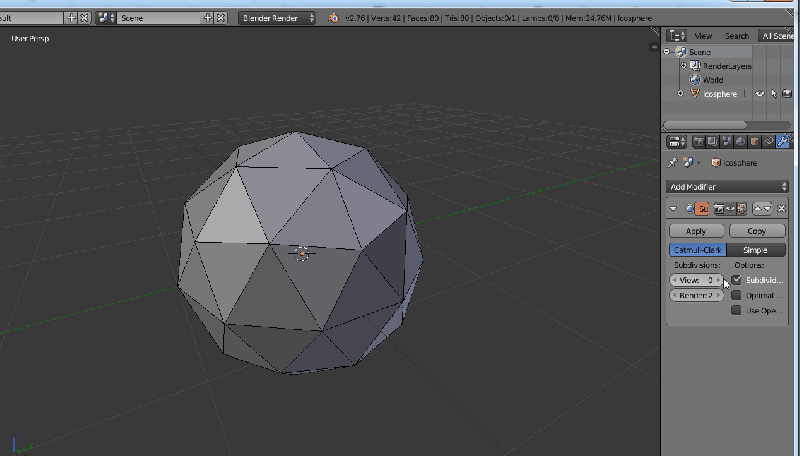800x456 pixels.
Task: Increase View subdivisions with right arrow
Action: [x=718, y=280]
